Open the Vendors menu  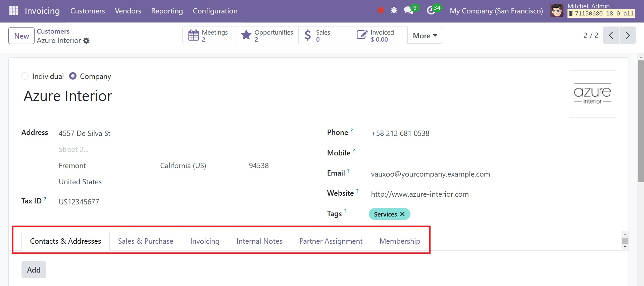[128, 11]
